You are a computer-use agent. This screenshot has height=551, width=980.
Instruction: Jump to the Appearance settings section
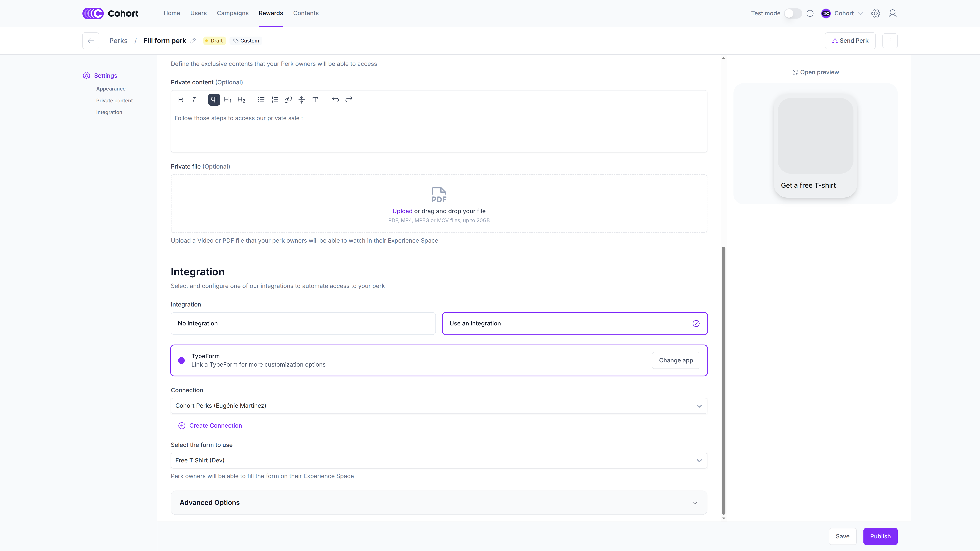click(x=111, y=89)
